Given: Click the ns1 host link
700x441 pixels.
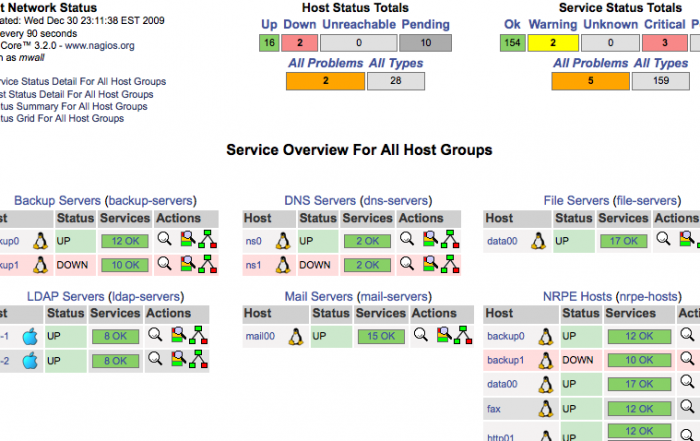Looking at the screenshot, I should 254,265.
